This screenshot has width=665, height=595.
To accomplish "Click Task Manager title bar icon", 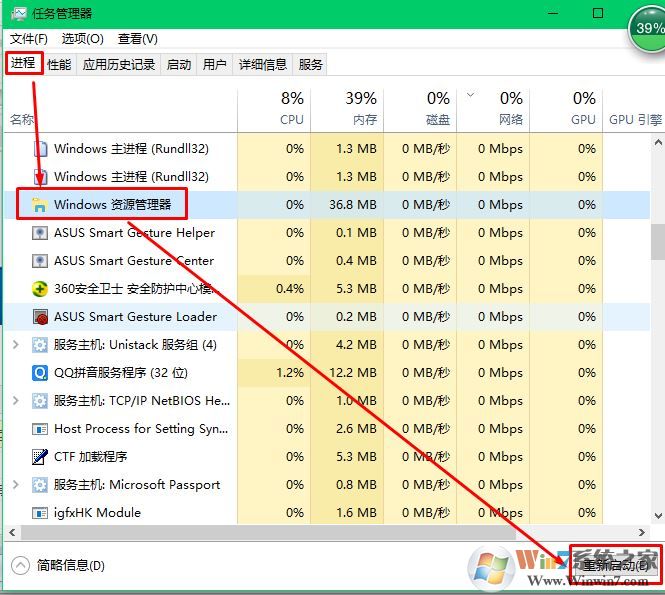I will [19, 14].
